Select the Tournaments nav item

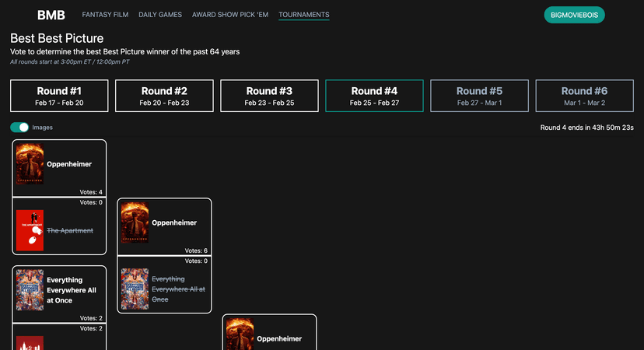point(304,15)
